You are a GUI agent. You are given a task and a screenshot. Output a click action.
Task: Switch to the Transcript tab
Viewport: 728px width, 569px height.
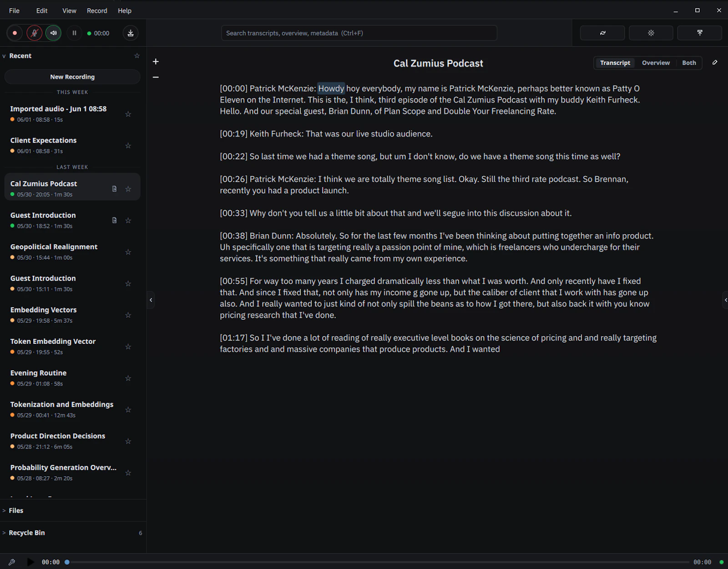[615, 63]
